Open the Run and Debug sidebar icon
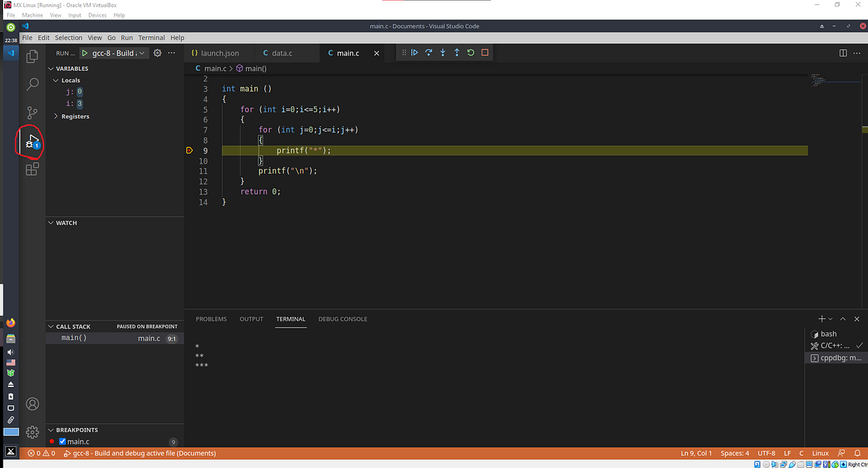The height and width of the screenshot is (468, 868). pyautogui.click(x=31, y=140)
